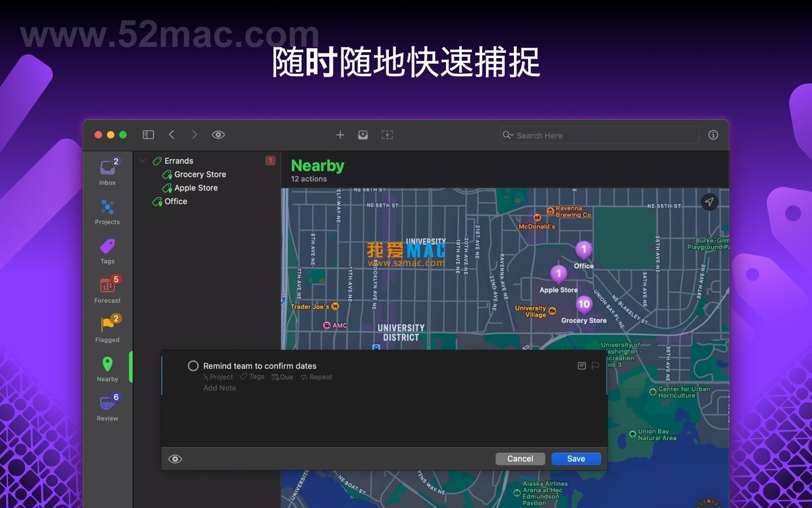Image resolution: width=812 pixels, height=508 pixels.
Task: Select the Nearby perspective
Action: (x=107, y=369)
